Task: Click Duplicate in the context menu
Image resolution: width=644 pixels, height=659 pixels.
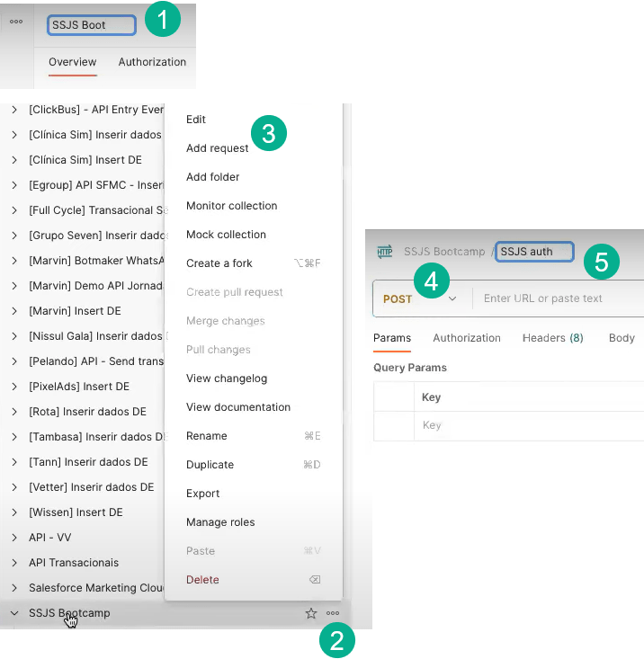Action: tap(210, 465)
